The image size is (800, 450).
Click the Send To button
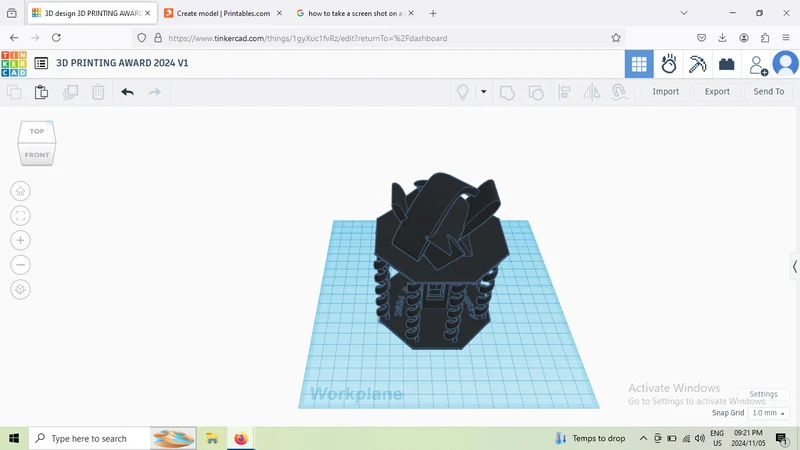[768, 91]
